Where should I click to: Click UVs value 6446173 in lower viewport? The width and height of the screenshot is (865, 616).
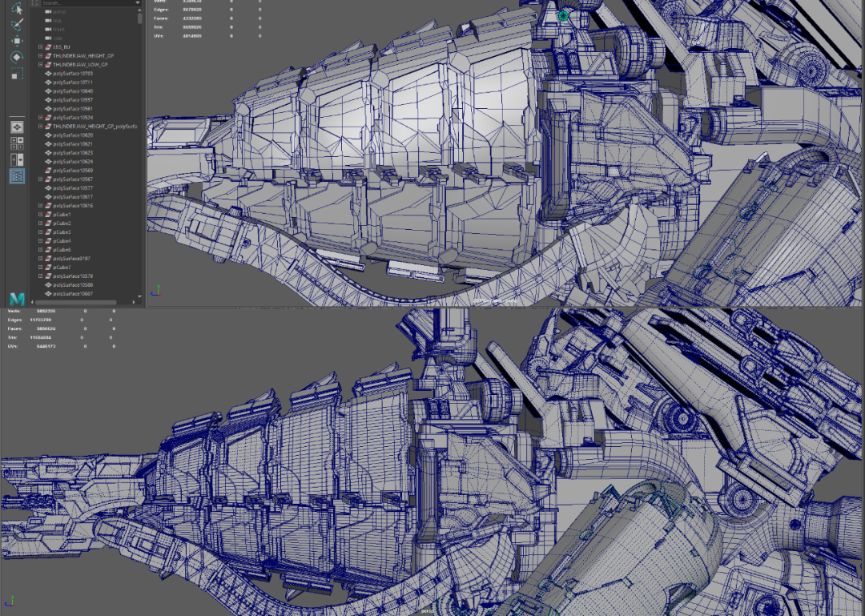pos(46,347)
